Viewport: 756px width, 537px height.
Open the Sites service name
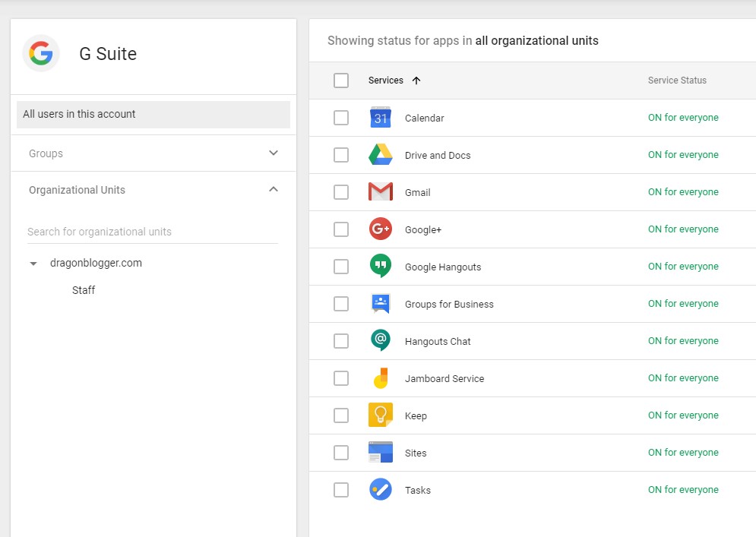(x=416, y=453)
